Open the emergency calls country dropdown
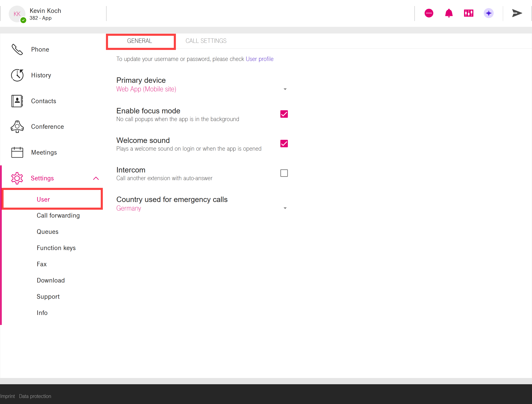The width and height of the screenshot is (532, 404). (285, 208)
